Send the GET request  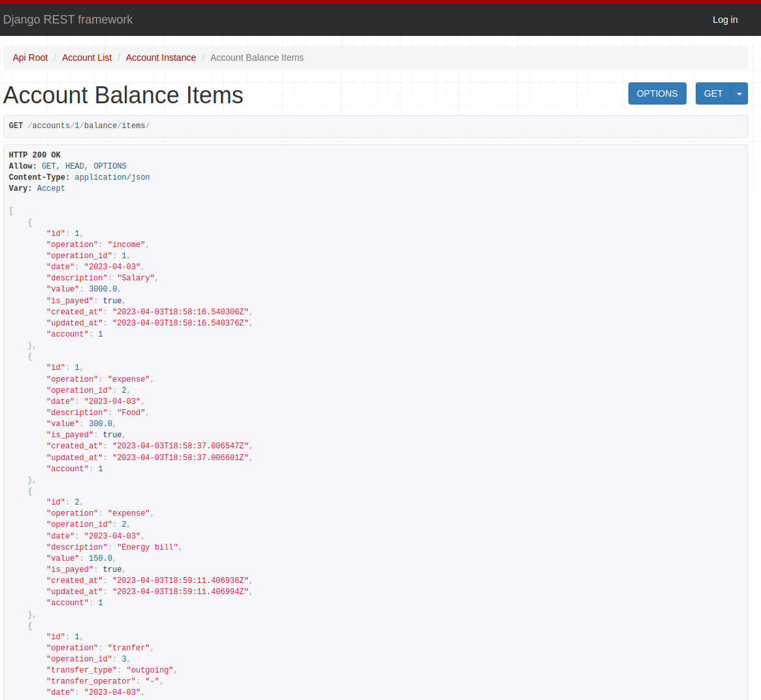713,93
